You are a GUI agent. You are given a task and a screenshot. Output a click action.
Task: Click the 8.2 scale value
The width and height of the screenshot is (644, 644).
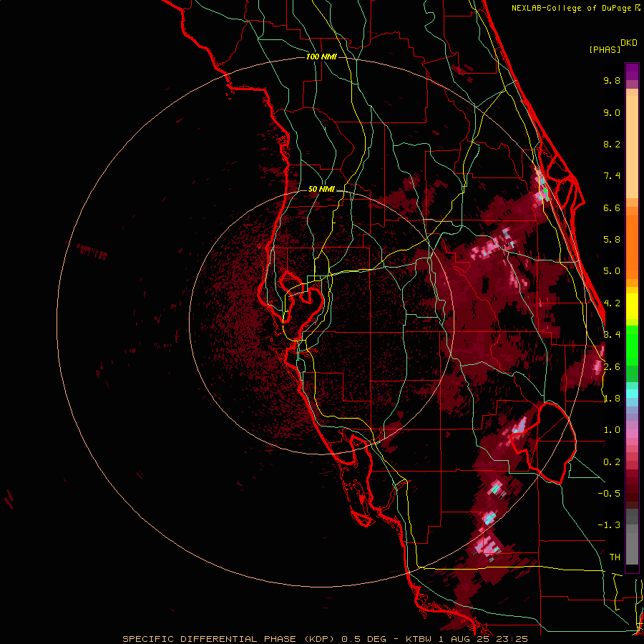[612, 144]
